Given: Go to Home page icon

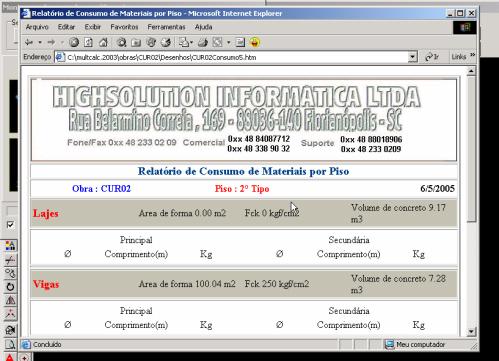Looking at the screenshot, I should 103,42.
